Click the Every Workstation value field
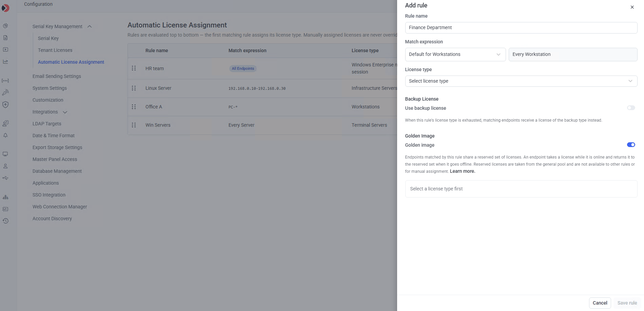This screenshot has height=311, width=644. click(573, 54)
